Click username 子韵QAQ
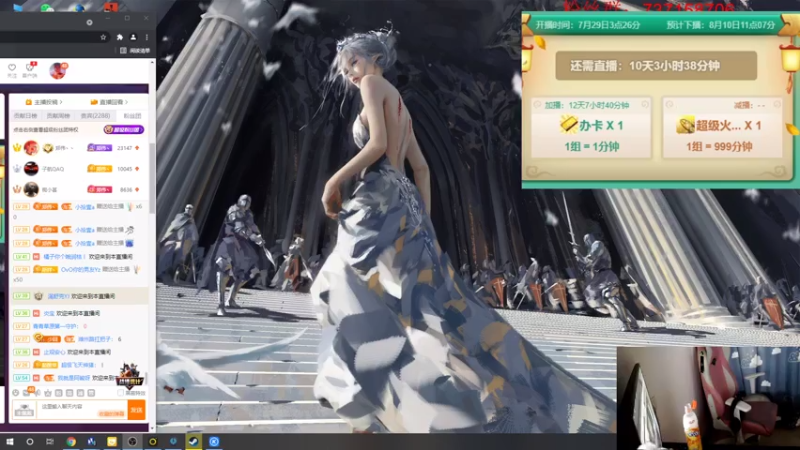The width and height of the screenshot is (800, 450). pyautogui.click(x=53, y=169)
